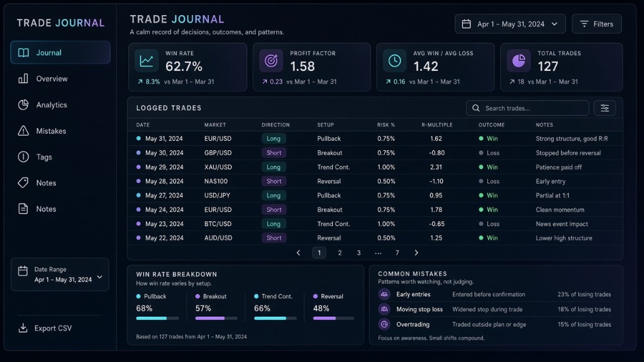This screenshot has height=362, width=644.
Task: Click the Win Rate 8.3% up-arrow icon
Action: pyautogui.click(x=140, y=82)
